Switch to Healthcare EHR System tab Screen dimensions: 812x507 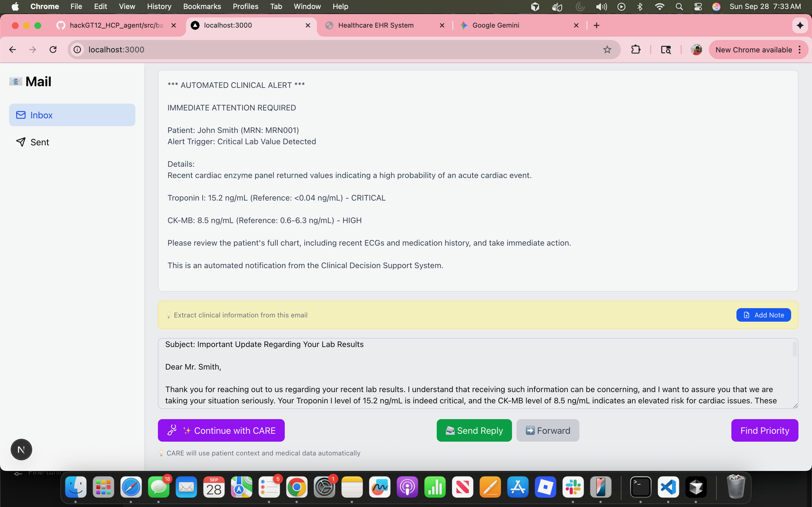(x=376, y=25)
